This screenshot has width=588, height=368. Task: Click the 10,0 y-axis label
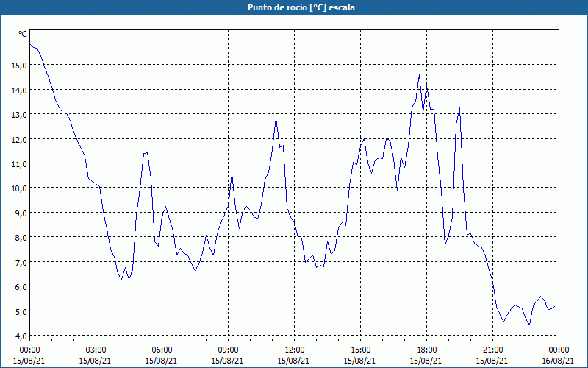tap(19, 188)
